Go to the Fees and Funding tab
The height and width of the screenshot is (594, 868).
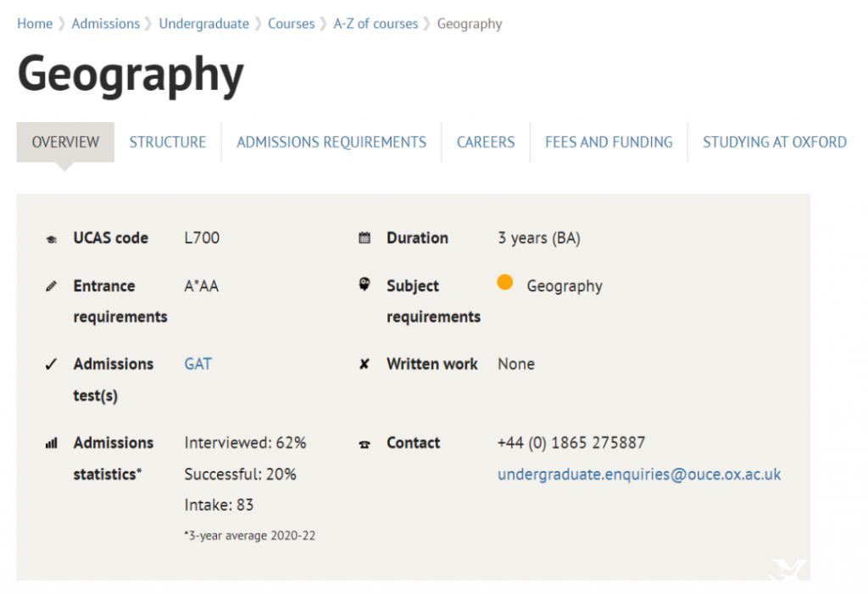click(609, 142)
